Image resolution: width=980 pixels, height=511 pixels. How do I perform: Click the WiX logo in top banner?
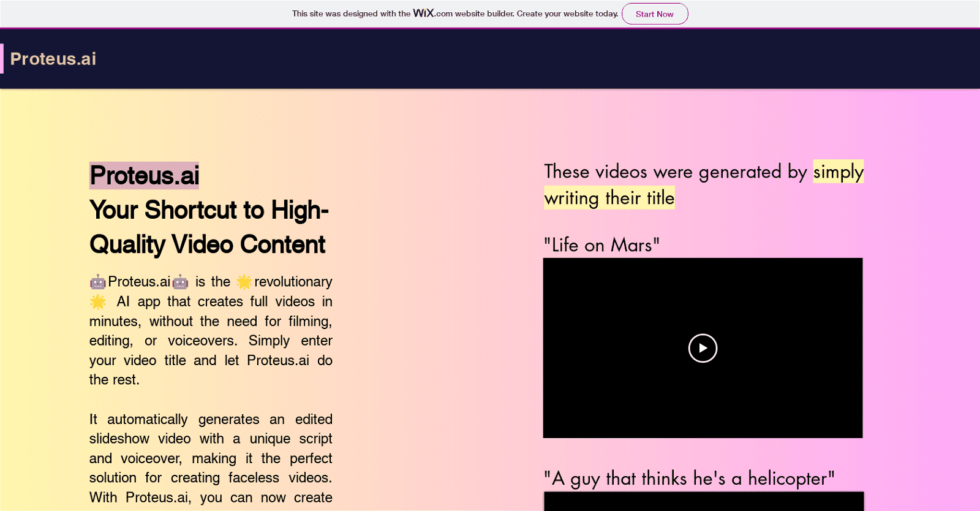tap(423, 13)
